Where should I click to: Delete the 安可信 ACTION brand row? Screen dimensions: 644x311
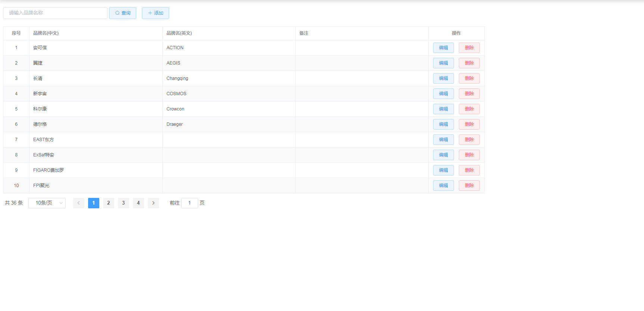[469, 48]
